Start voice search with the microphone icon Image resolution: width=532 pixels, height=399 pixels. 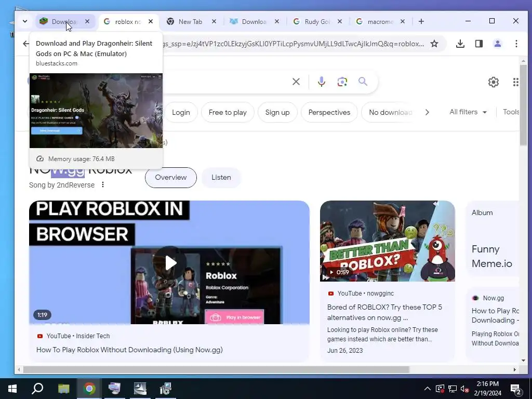pos(321,82)
